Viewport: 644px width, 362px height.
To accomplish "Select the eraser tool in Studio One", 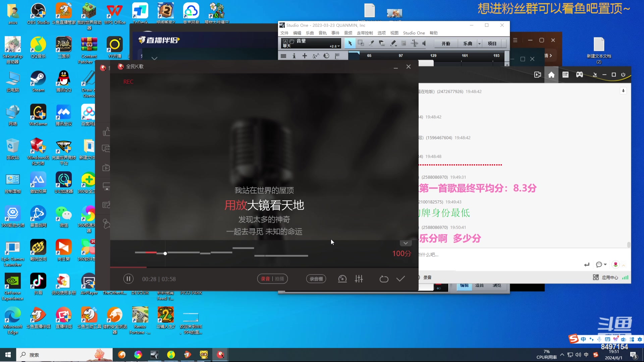I will (382, 43).
